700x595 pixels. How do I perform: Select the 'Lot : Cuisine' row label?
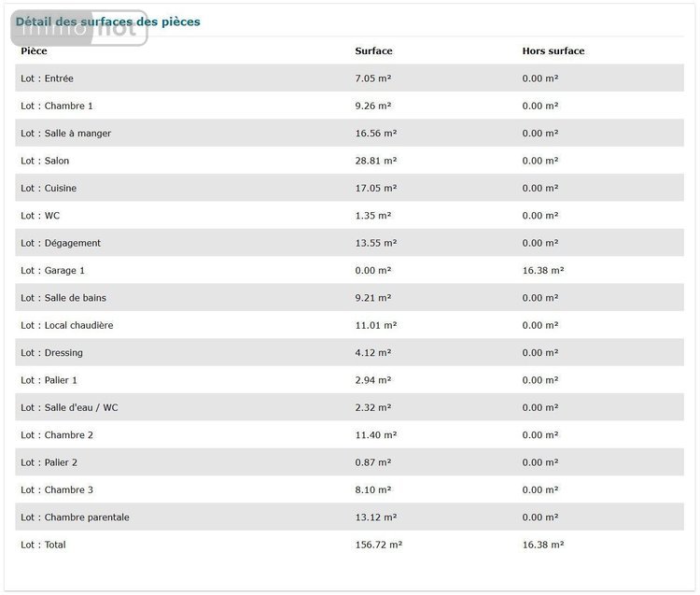click(x=49, y=188)
